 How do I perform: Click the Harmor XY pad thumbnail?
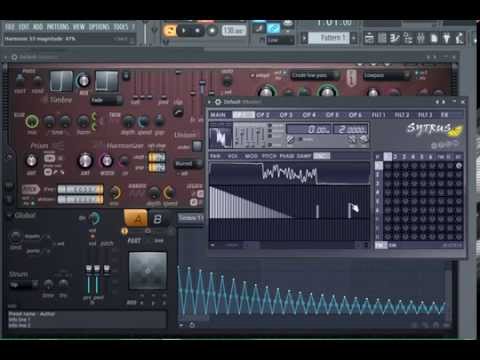pos(148,271)
